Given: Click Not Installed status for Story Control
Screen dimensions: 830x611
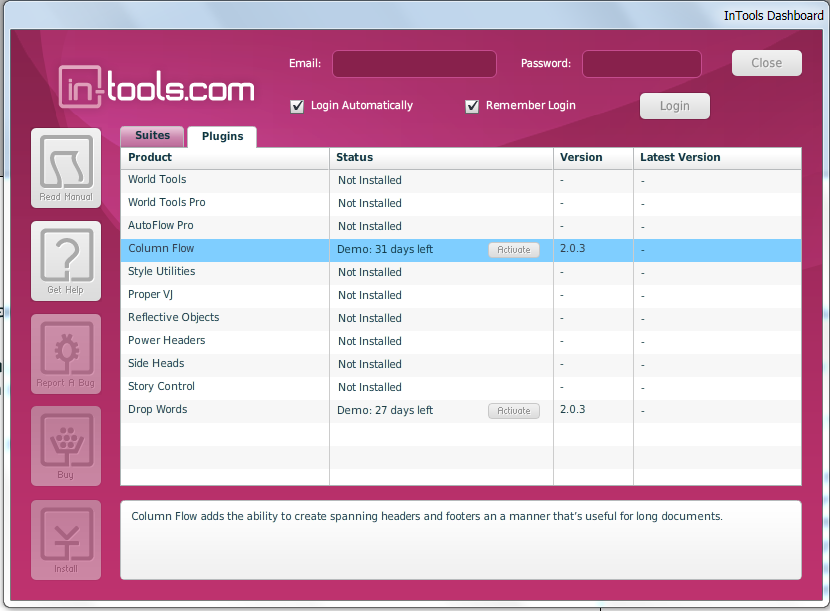Looking at the screenshot, I should (x=370, y=388).
